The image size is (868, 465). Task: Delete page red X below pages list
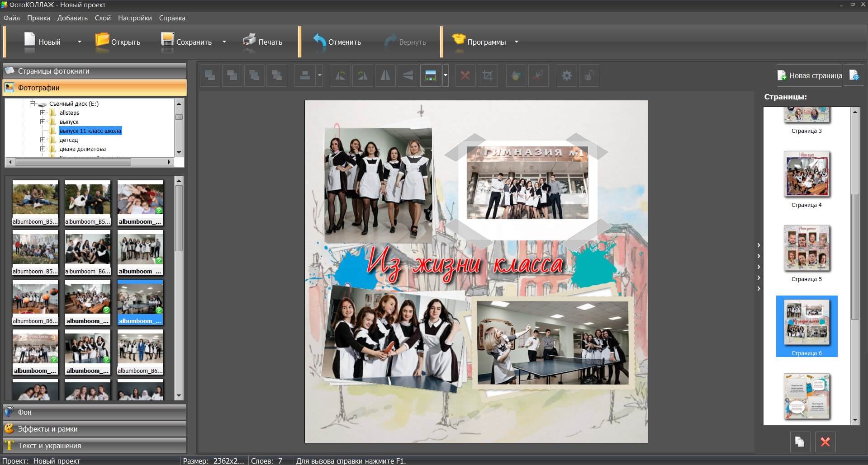[825, 442]
